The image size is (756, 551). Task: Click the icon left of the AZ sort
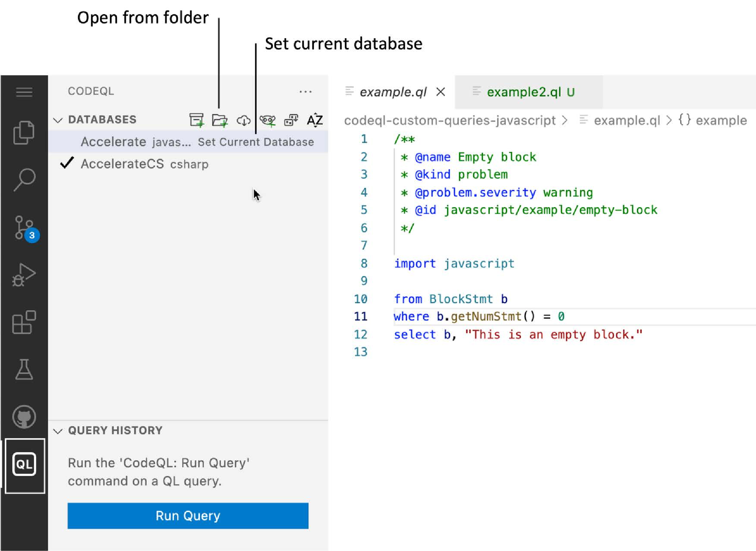(291, 120)
